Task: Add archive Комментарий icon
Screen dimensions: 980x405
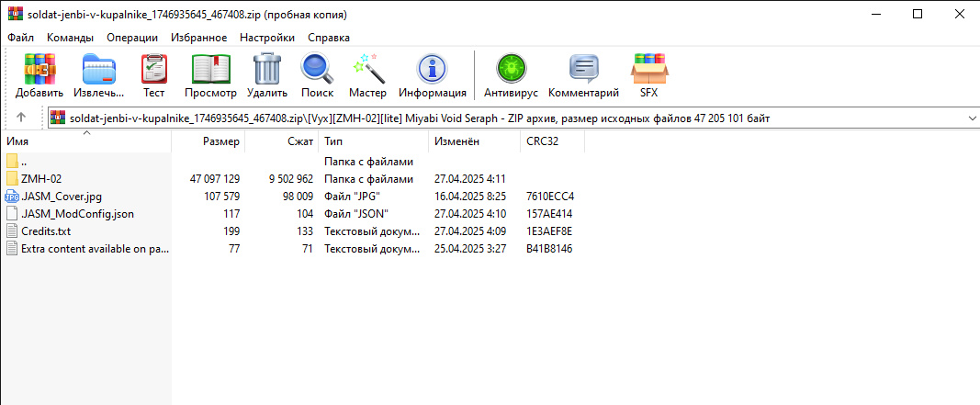Action: pyautogui.click(x=583, y=70)
